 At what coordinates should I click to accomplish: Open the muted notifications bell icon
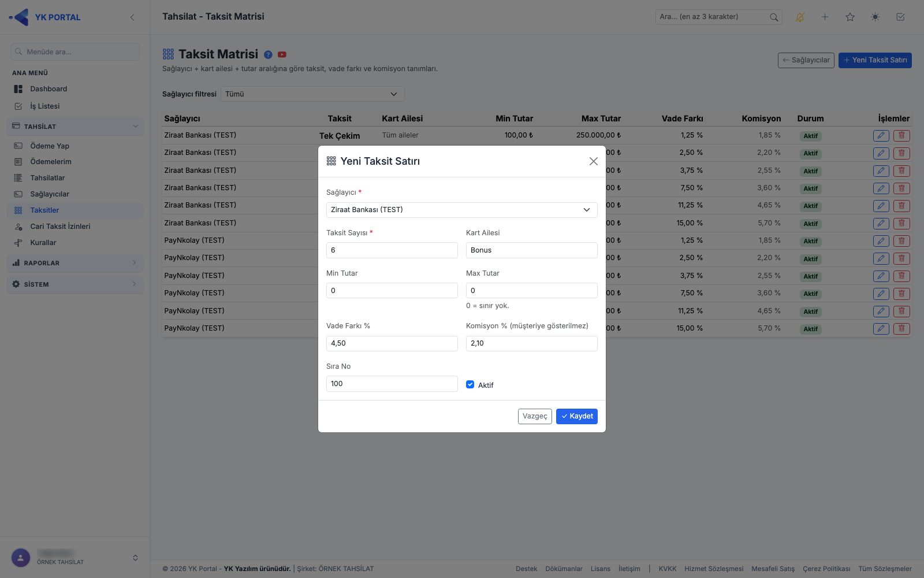coord(800,17)
